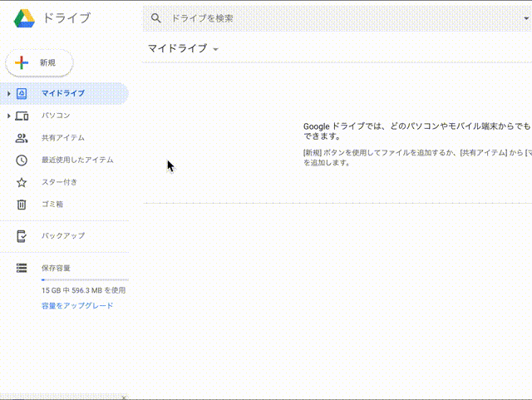
Task: Focus the ドライブを検索 search field
Action: pyautogui.click(x=339, y=18)
